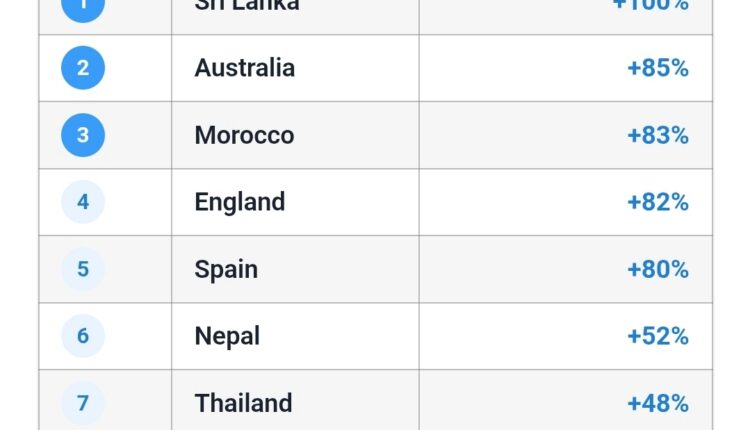This screenshot has width=750, height=430.
Task: Select the rank 4 badge beside England
Action: click(x=83, y=202)
